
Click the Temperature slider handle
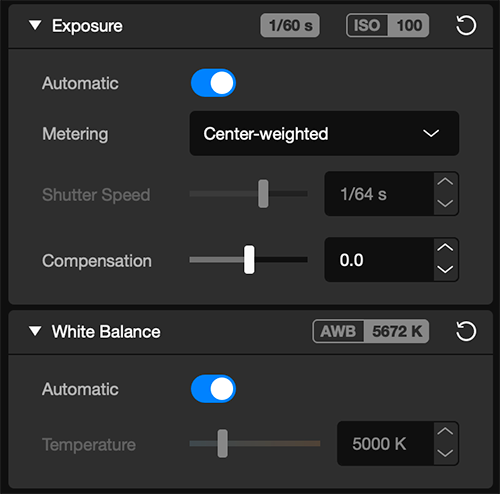pyautogui.click(x=222, y=443)
